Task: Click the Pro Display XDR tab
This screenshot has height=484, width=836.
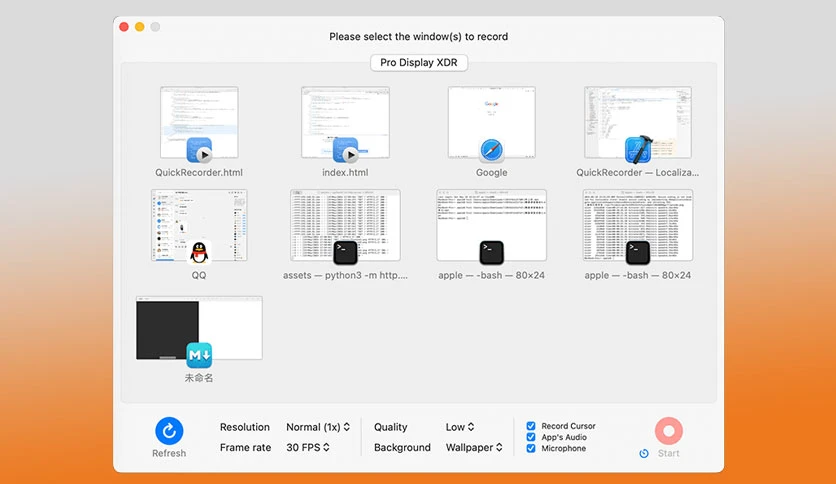Action: tap(419, 62)
